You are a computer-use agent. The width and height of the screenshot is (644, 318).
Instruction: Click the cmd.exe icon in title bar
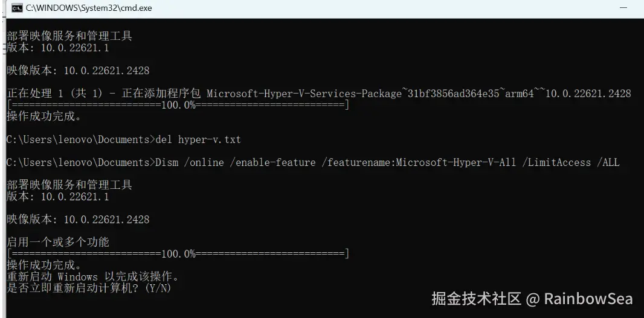18,8
